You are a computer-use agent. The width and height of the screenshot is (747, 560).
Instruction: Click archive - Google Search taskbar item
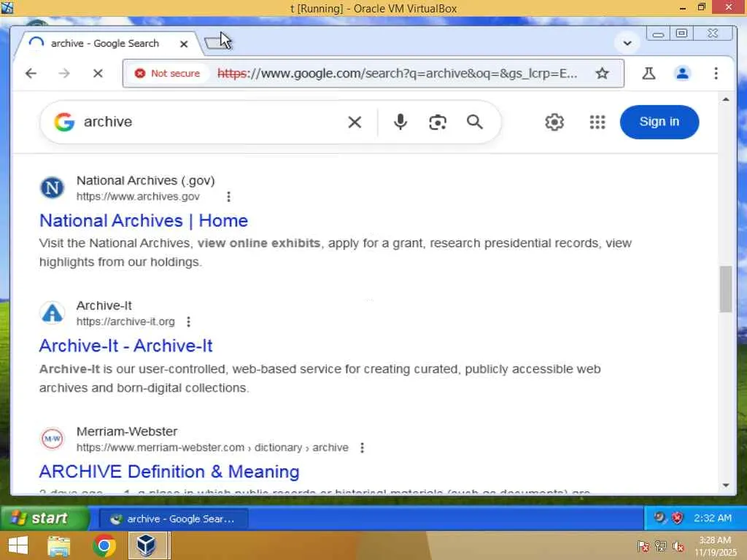click(x=174, y=518)
